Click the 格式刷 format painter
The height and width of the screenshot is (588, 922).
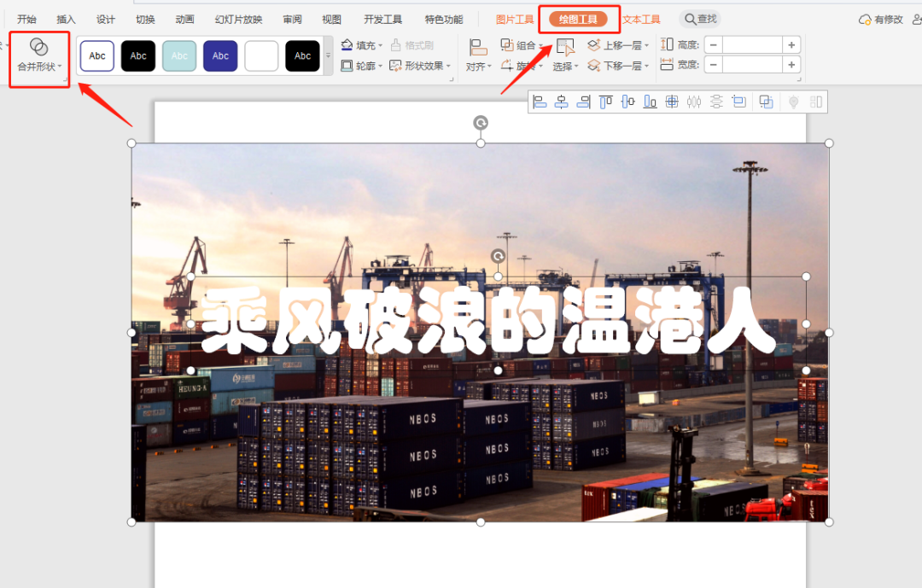pos(412,45)
